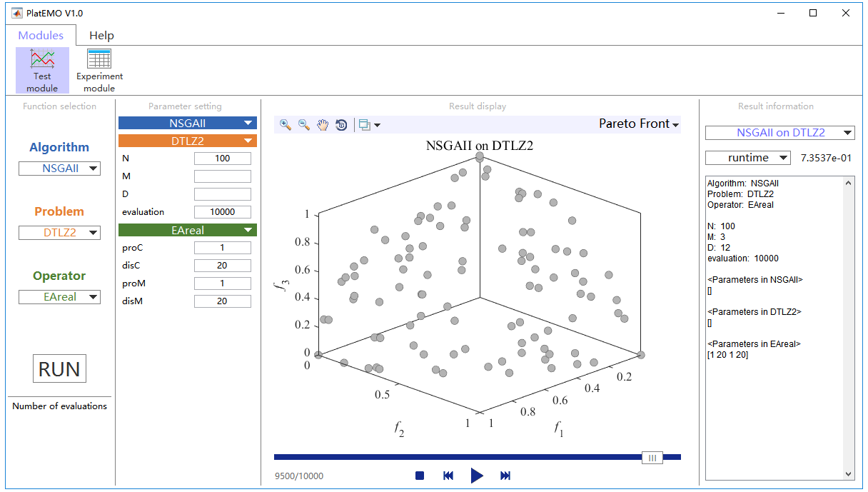Image resolution: width=868 pixels, height=492 pixels.
Task: Open the Problem DTLZ2 dropdown
Action: click(x=59, y=233)
